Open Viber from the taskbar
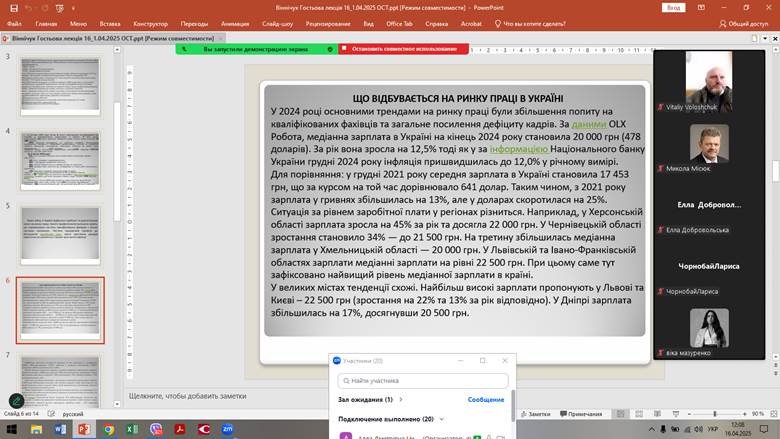The image size is (780, 439). point(156,429)
